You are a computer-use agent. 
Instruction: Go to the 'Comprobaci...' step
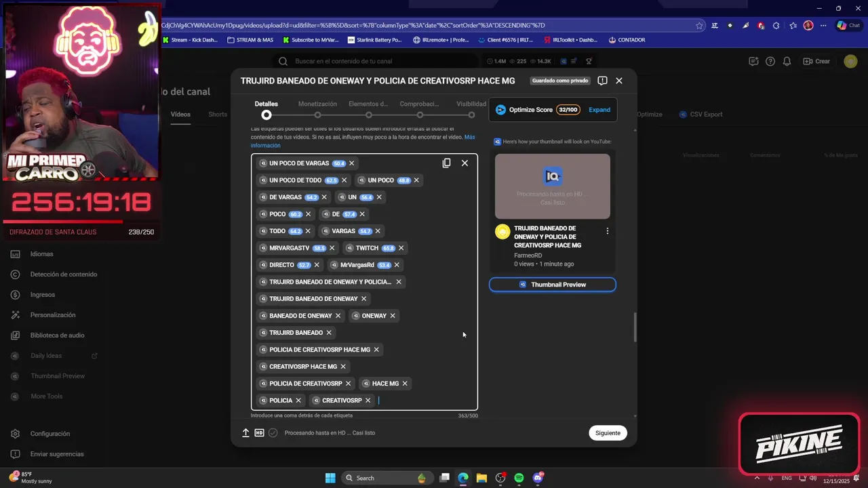(420, 109)
